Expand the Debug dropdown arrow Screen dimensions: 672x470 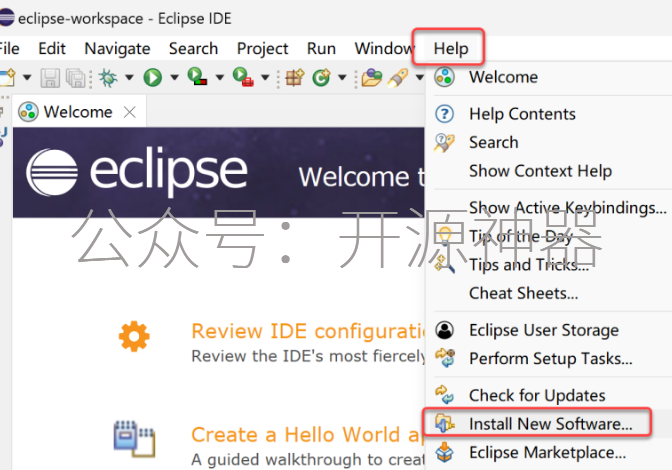[129, 78]
